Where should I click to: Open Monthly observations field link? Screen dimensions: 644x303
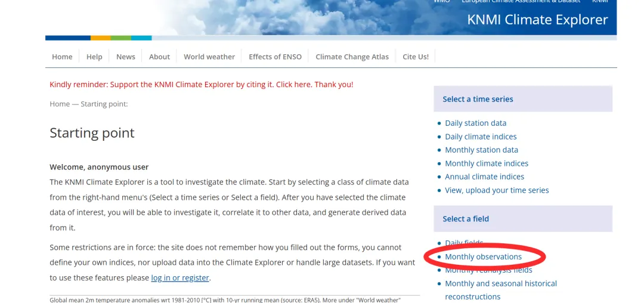484,257
